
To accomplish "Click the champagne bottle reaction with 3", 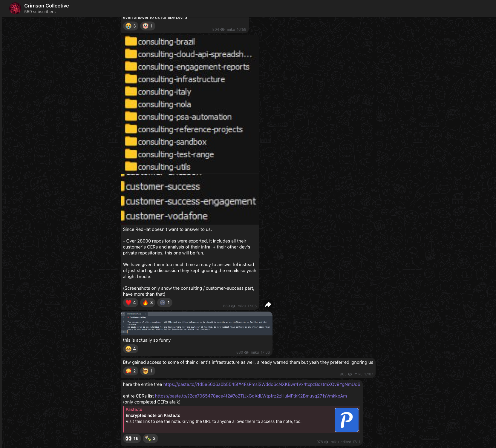I will coord(150,438).
